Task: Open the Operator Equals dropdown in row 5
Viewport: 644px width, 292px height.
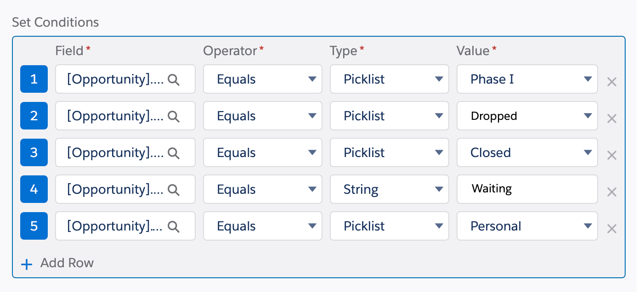Action: 262,226
